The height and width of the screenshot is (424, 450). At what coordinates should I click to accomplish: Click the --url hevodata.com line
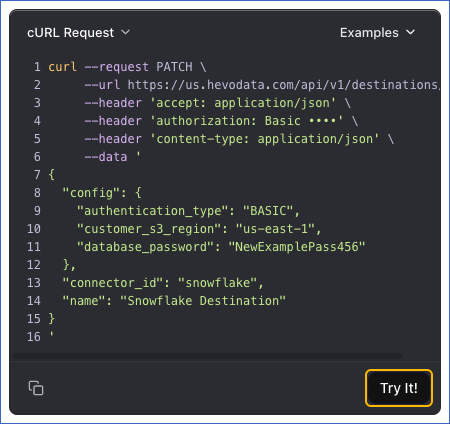pyautogui.click(x=261, y=85)
